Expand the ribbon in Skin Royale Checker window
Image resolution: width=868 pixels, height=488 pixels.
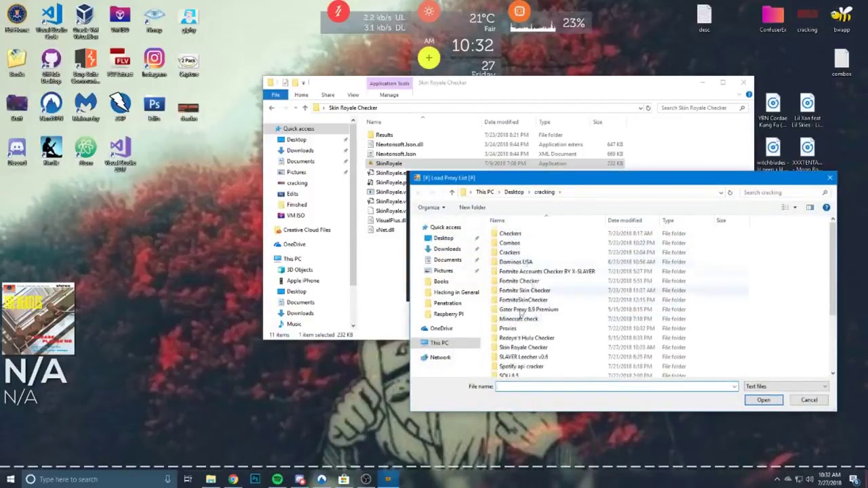(x=740, y=95)
